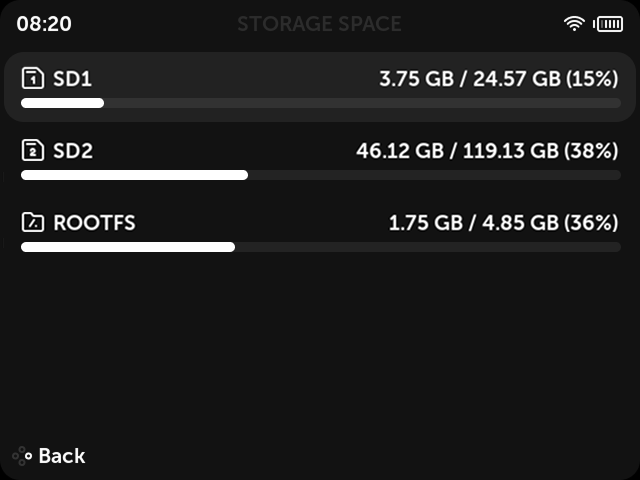
Task: Select the SD1 storage label
Action: [72, 78]
